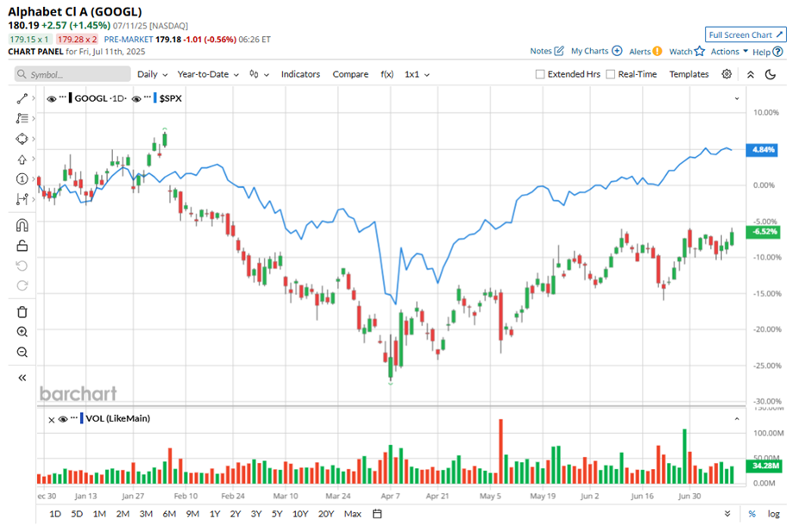Screen dimensions: 811x532
Task: Open the calendar date range picker
Action: 377,514
